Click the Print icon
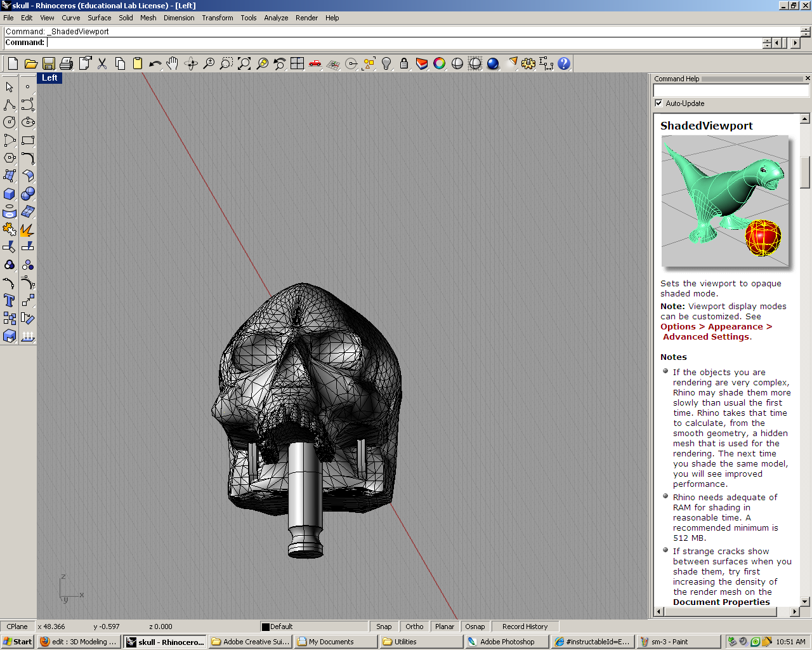Image resolution: width=812 pixels, height=650 pixels. (66, 63)
